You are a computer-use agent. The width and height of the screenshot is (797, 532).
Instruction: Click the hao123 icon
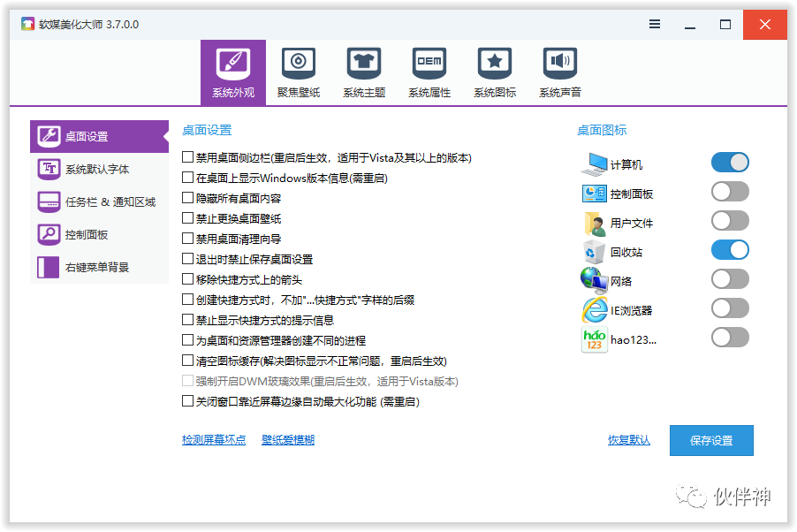click(594, 339)
